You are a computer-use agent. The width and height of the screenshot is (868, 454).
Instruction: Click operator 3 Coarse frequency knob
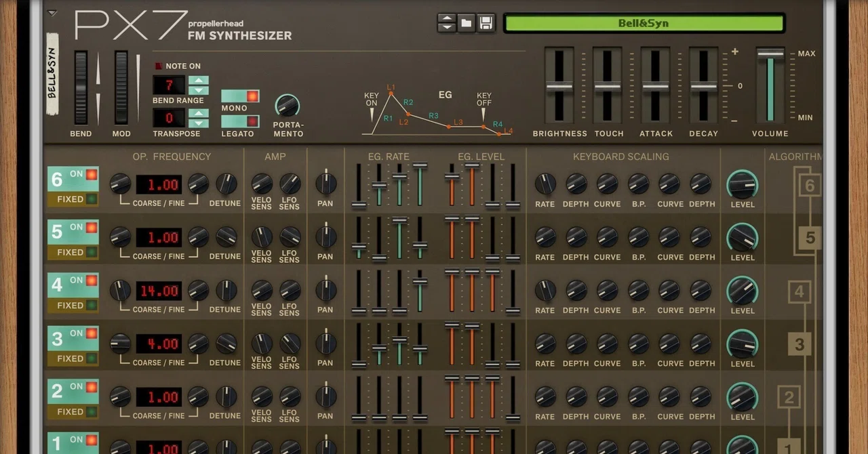point(120,344)
